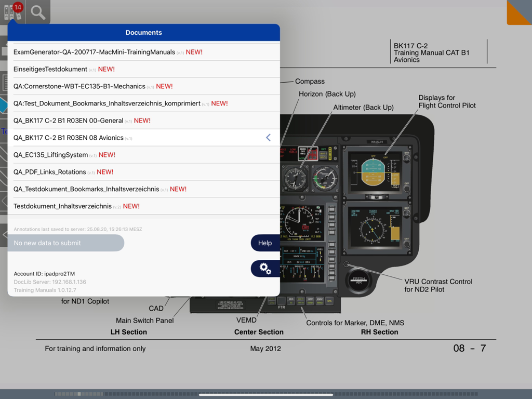Select the Documents panel header

pyautogui.click(x=143, y=32)
